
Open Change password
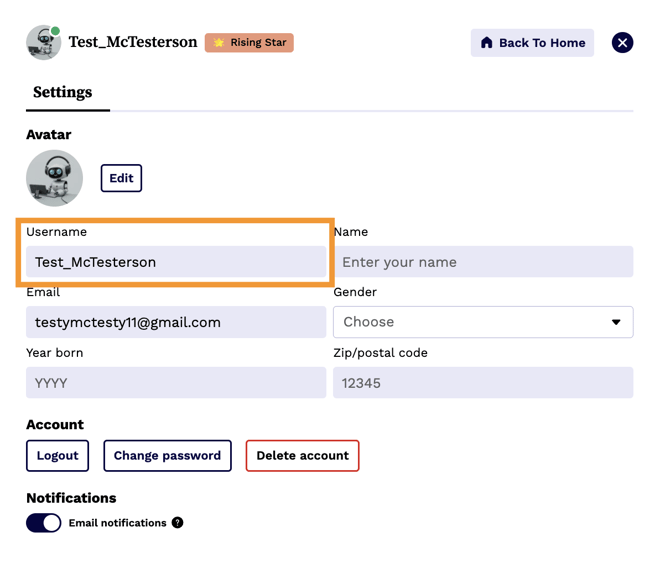coord(167,456)
